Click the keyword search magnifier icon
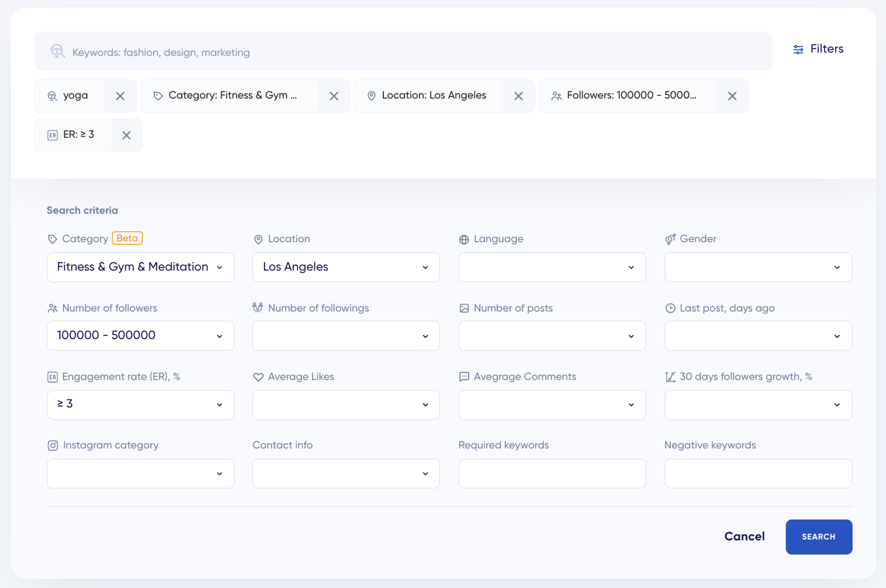The height and width of the screenshot is (588, 886). [58, 51]
